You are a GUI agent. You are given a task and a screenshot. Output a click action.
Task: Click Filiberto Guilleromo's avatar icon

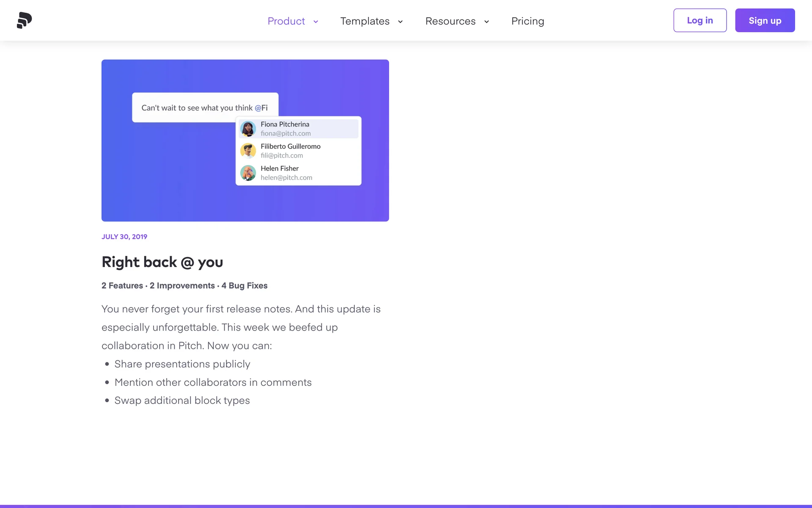pos(248,151)
